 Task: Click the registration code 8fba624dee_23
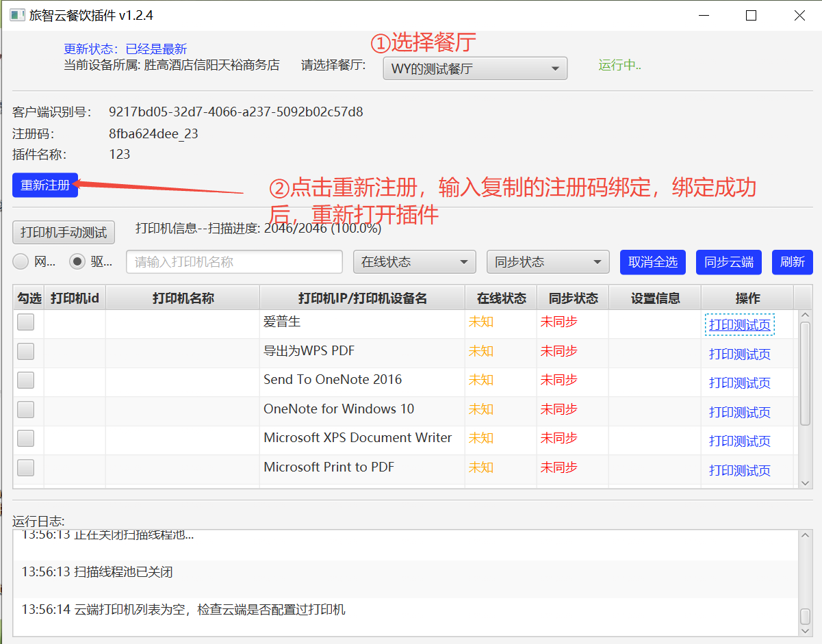point(153,133)
